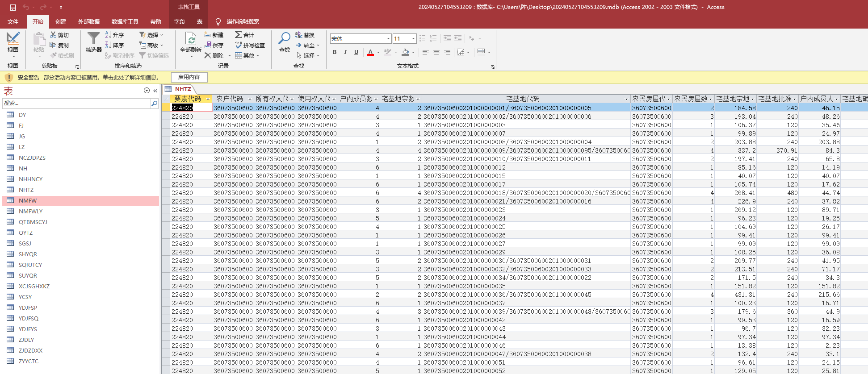Viewport: 868px width, 374px height.
Task: Select NMFW table in navigation pane
Action: (x=80, y=201)
